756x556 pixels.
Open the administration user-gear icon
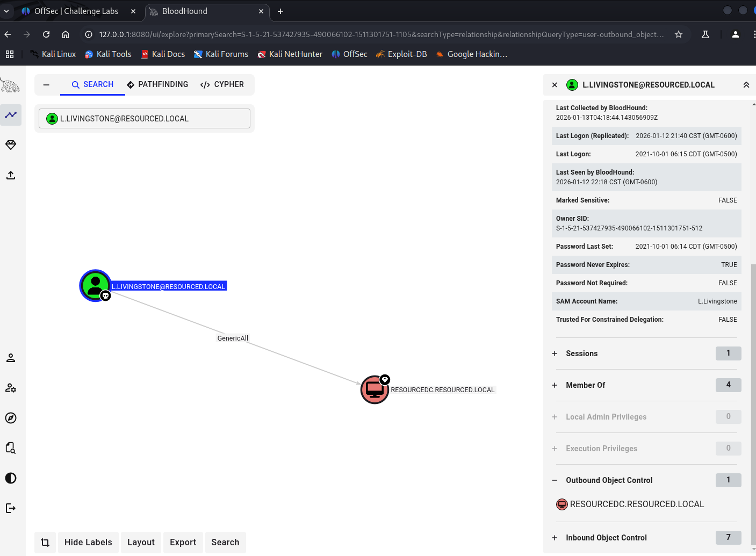(x=11, y=388)
